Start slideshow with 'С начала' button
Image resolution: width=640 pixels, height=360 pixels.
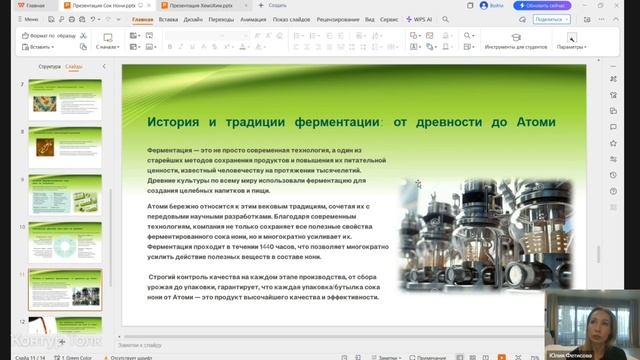(108, 41)
